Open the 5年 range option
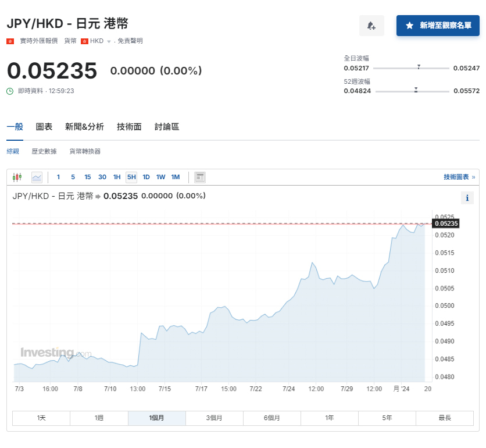Viewport: 486px width, 448px height. 387,418
